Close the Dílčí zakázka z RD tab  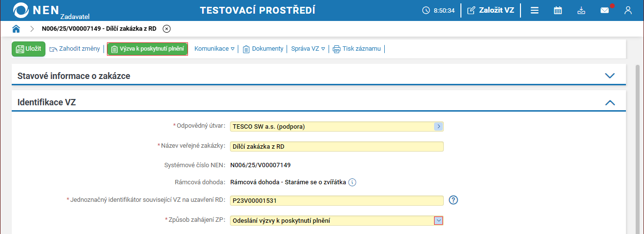point(166,29)
